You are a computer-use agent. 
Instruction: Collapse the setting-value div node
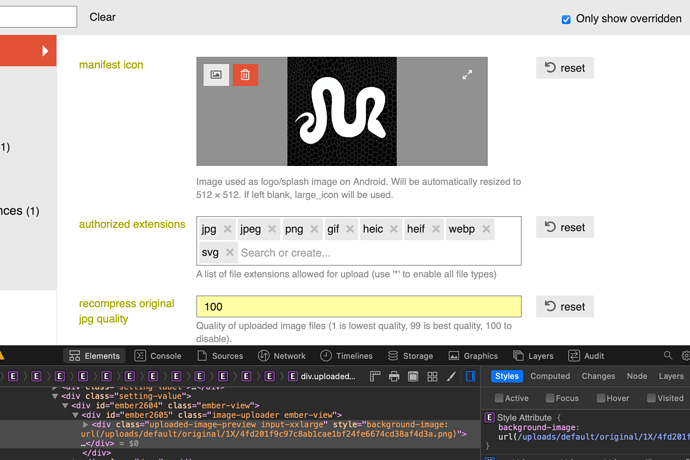(x=55, y=396)
